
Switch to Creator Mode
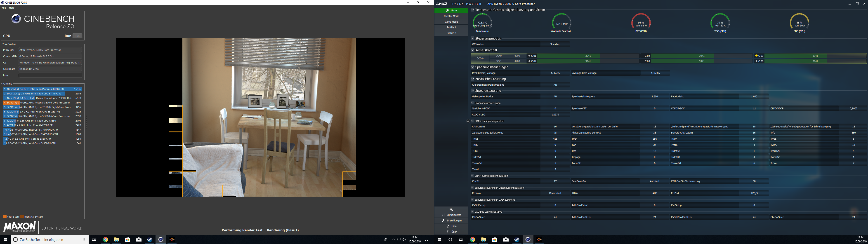pyautogui.click(x=452, y=16)
